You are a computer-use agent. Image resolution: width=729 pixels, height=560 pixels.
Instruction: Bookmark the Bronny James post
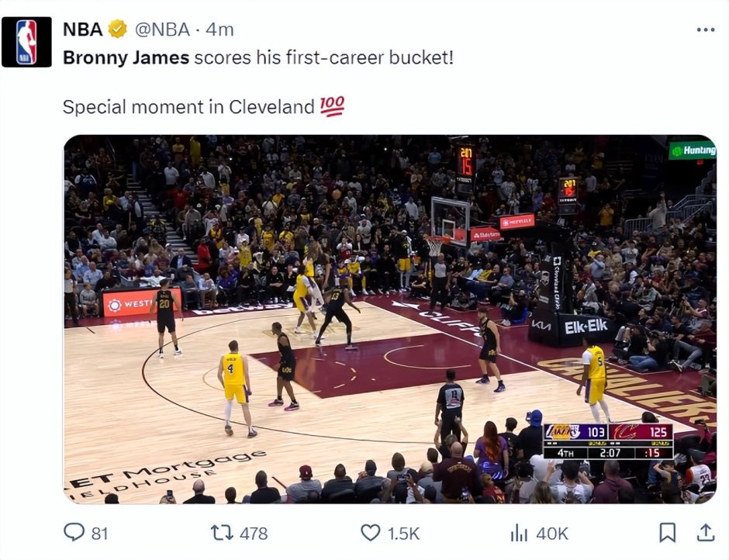667,532
